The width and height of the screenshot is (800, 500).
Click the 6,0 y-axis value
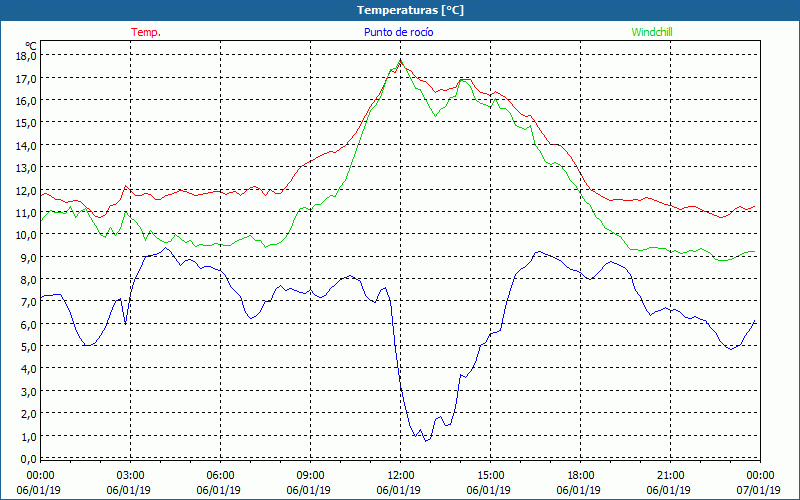[x=28, y=324]
